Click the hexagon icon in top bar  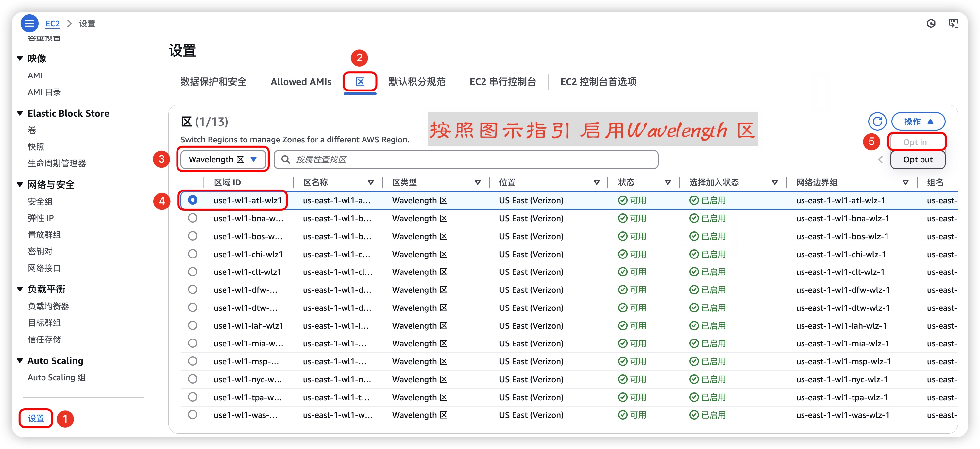coord(931,24)
